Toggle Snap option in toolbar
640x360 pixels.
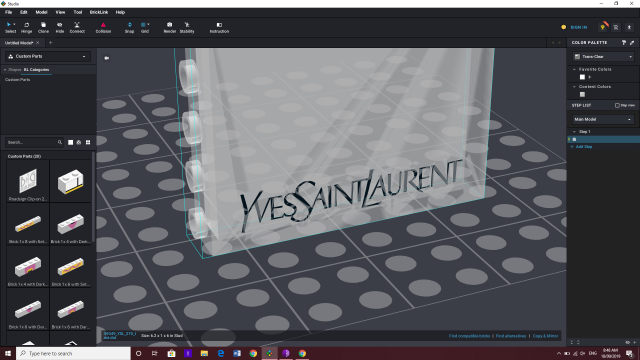click(129, 27)
